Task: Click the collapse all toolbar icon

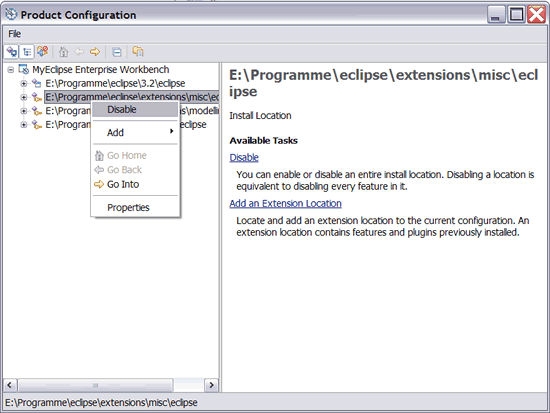Action: [116, 52]
